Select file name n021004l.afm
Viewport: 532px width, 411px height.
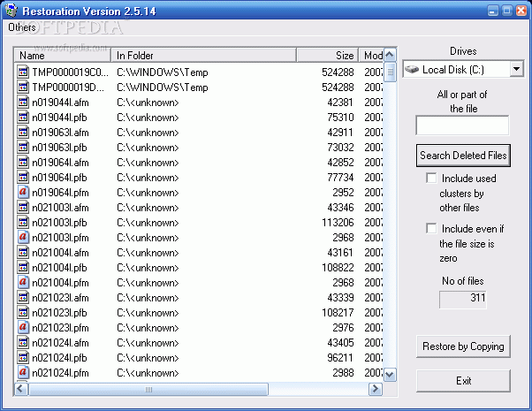tap(60, 253)
